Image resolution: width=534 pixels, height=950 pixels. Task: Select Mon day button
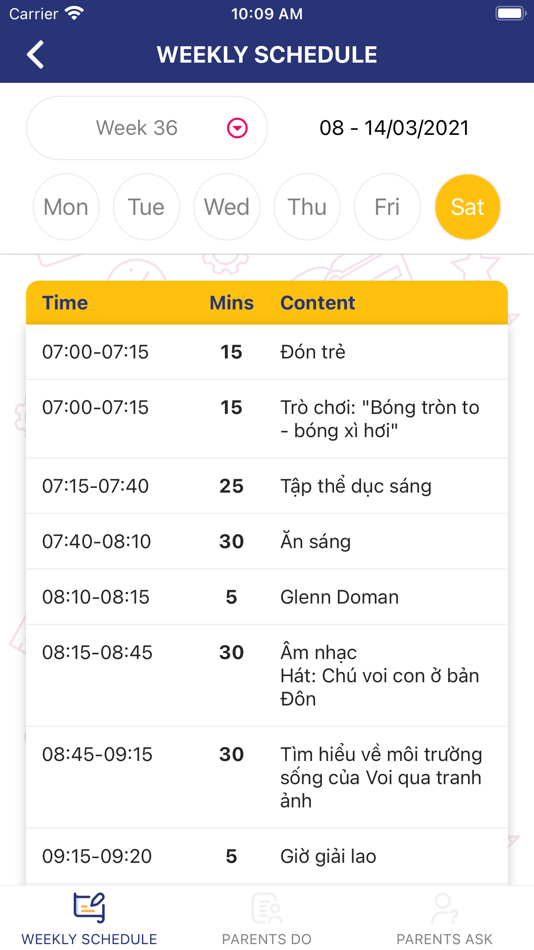tap(65, 207)
